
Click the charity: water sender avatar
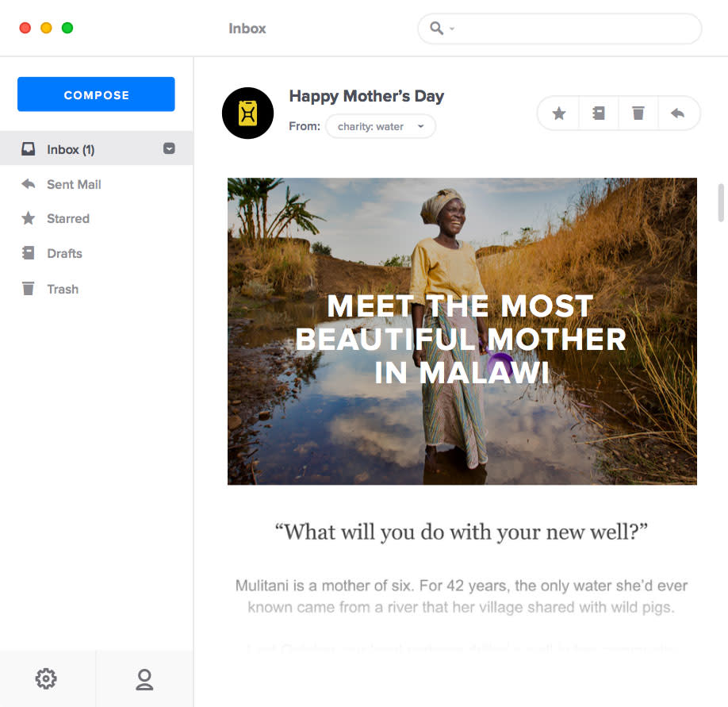tap(247, 113)
